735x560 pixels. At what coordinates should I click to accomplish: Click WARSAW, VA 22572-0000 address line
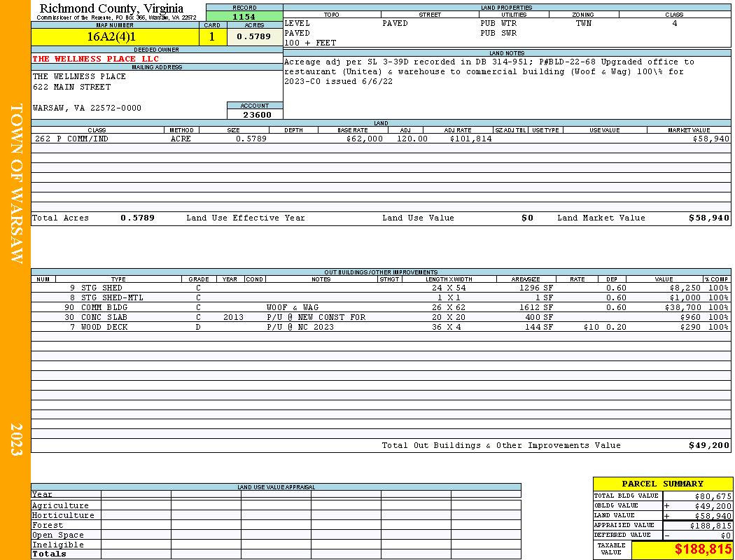[x=87, y=108]
